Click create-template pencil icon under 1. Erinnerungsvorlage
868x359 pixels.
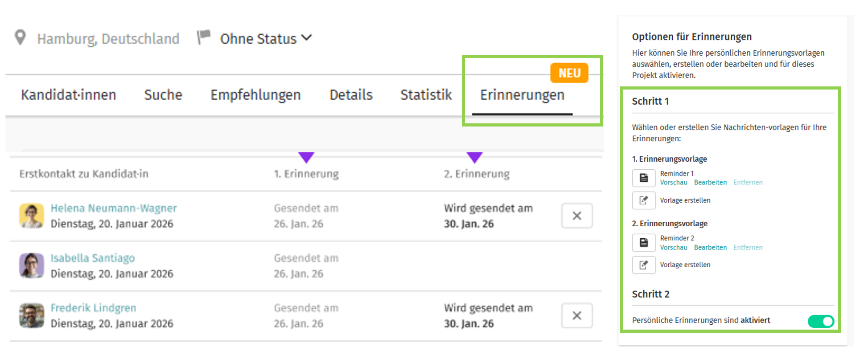point(643,200)
